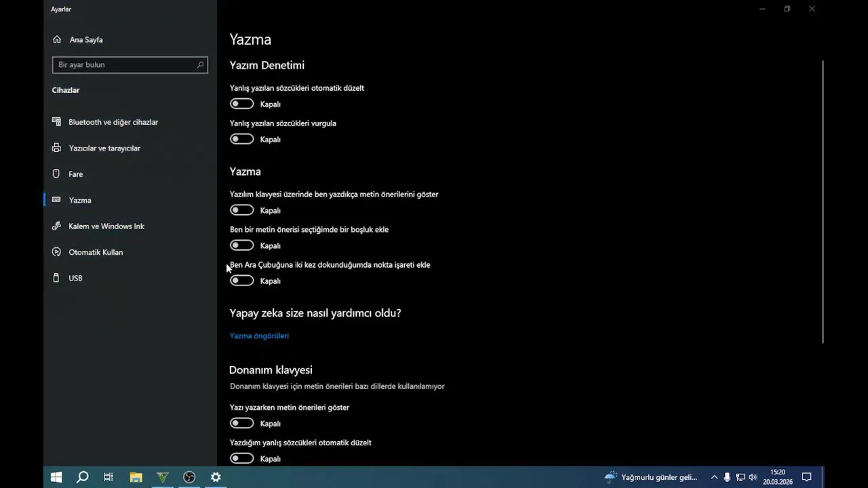Click the Cihazlar section label
The image size is (868, 488).
[x=66, y=90]
